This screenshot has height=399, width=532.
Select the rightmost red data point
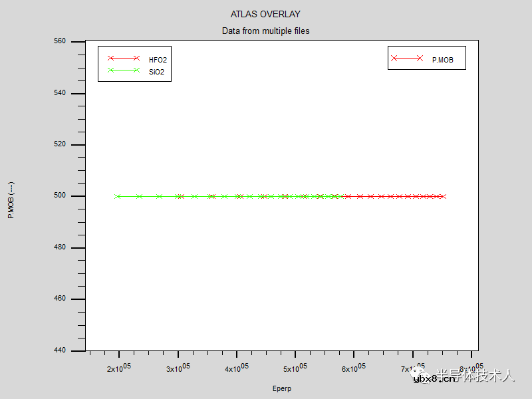point(444,196)
